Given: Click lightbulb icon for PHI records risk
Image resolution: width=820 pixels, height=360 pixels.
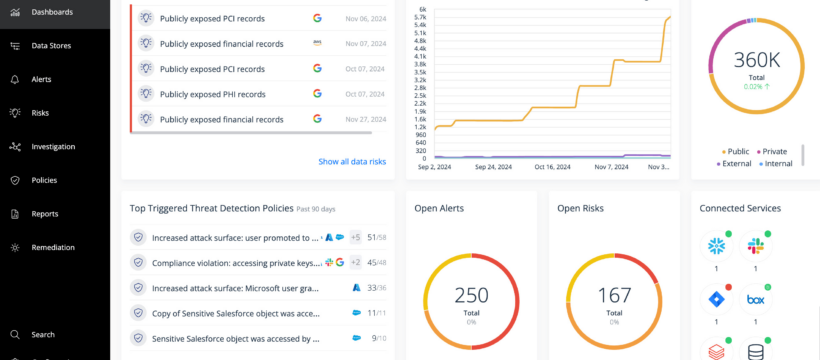Looking at the screenshot, I should [x=146, y=94].
